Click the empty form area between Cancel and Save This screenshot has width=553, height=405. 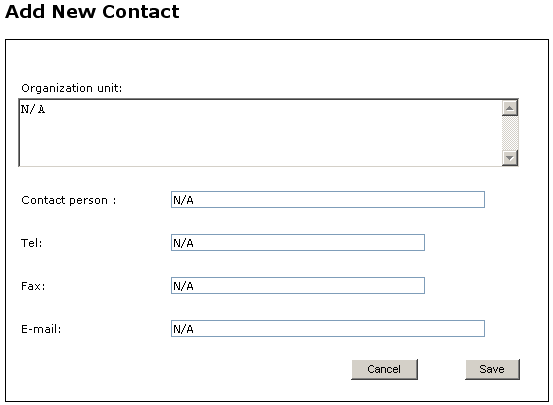442,369
